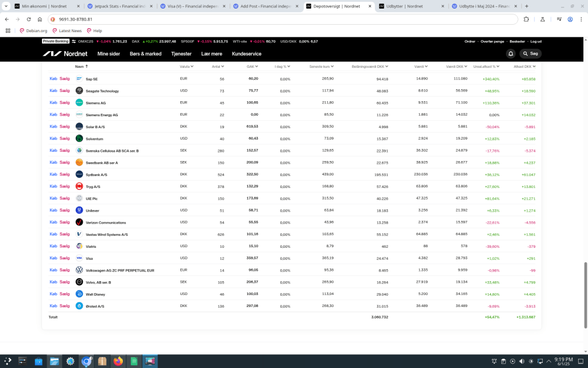Click the Tryg A/S company logo
The image size is (588, 368).
click(x=79, y=186)
